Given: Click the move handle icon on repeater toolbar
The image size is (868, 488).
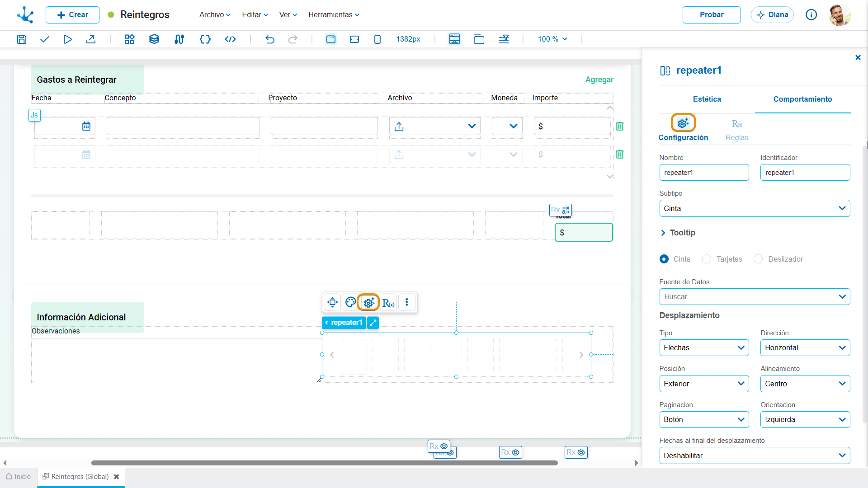Looking at the screenshot, I should (x=333, y=302).
